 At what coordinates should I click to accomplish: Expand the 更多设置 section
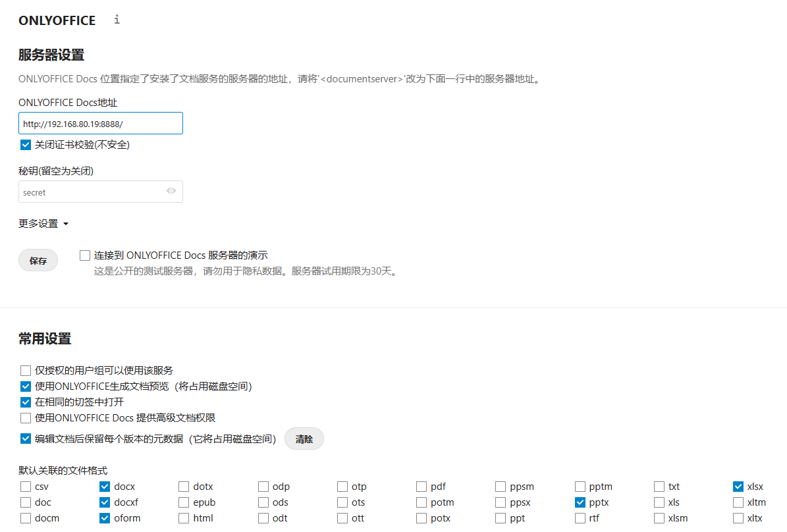pyautogui.click(x=43, y=224)
